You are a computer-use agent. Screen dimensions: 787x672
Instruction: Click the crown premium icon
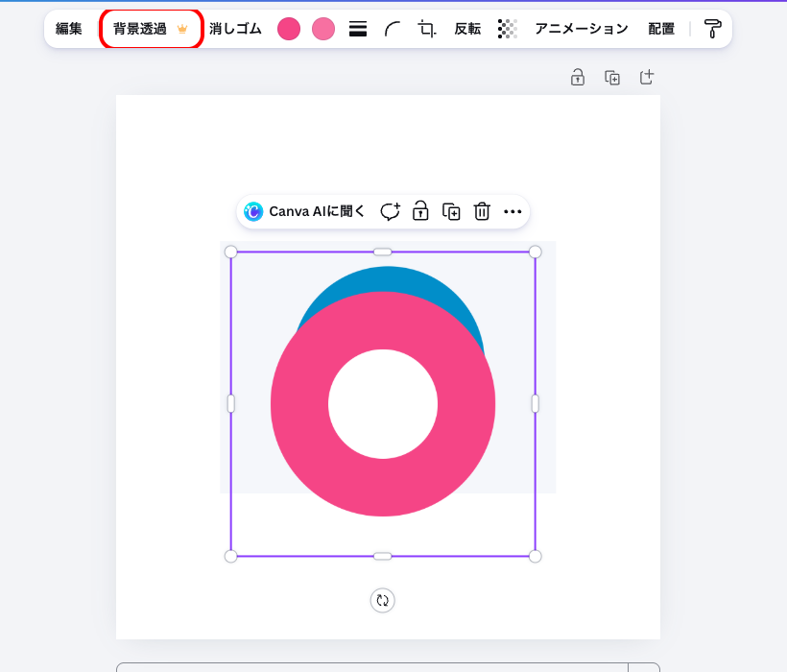tap(182, 29)
